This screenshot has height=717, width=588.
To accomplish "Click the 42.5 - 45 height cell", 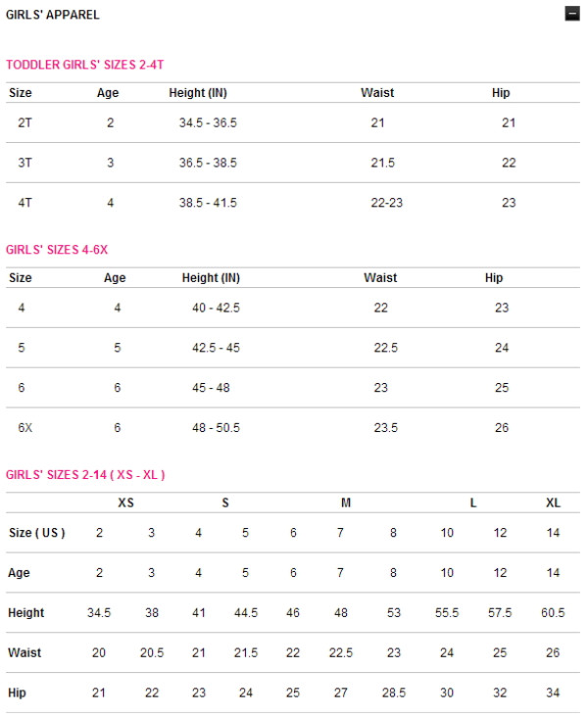I will (x=216, y=348).
